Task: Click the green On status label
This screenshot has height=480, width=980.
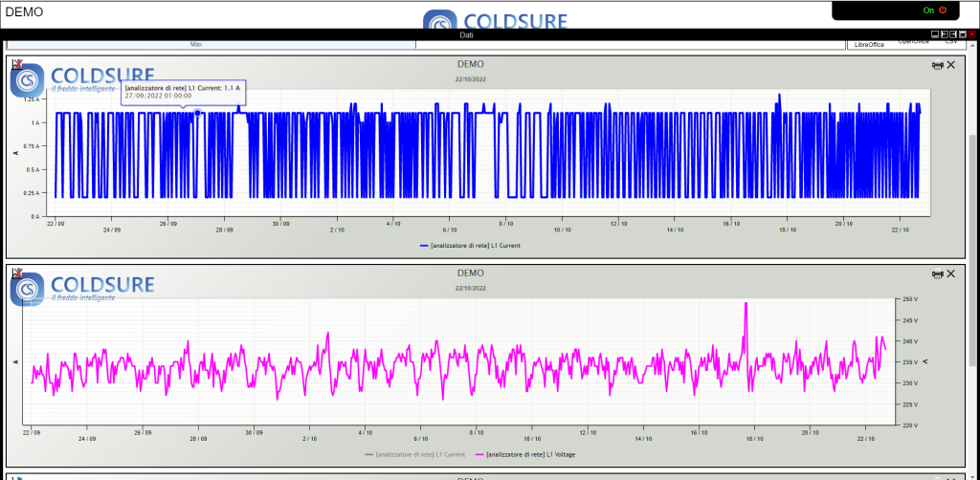Action: pyautogui.click(x=928, y=10)
